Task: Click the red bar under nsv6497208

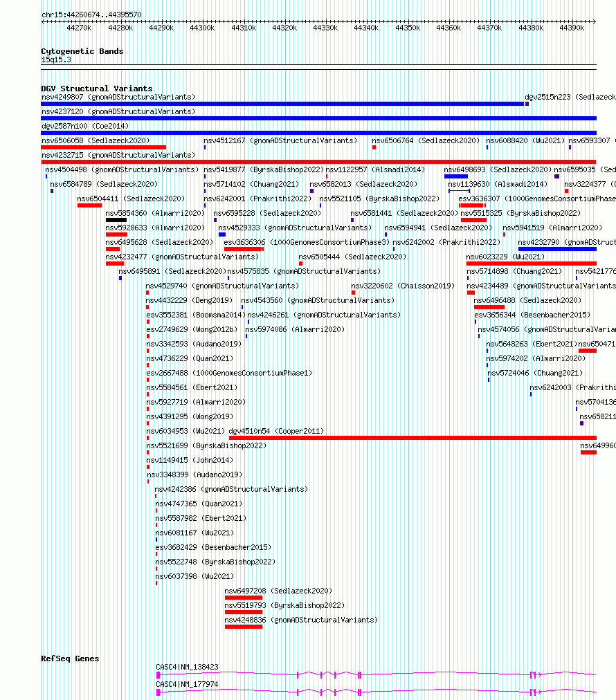Action: tap(244, 598)
